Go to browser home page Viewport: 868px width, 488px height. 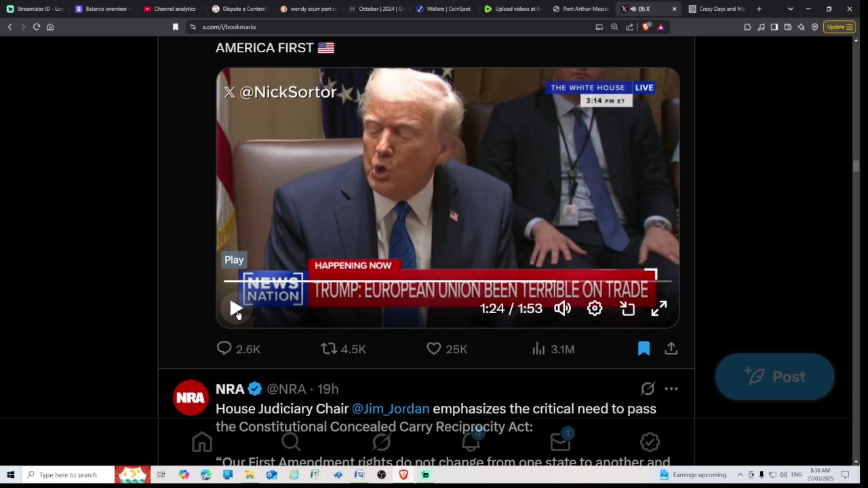point(50,26)
